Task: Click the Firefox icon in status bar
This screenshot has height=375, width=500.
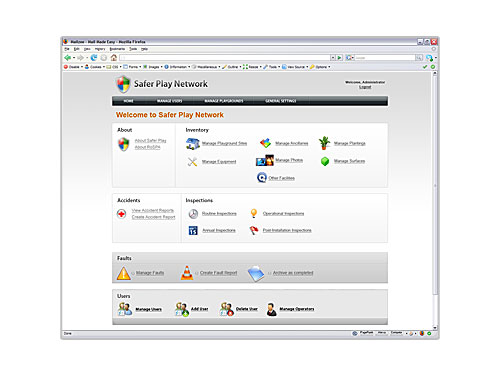Action: click(x=422, y=333)
